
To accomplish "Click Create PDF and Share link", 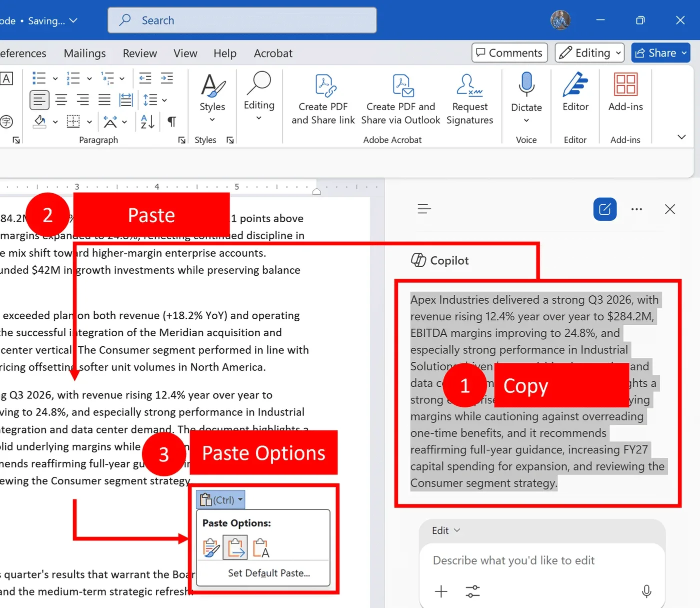I will (x=323, y=99).
